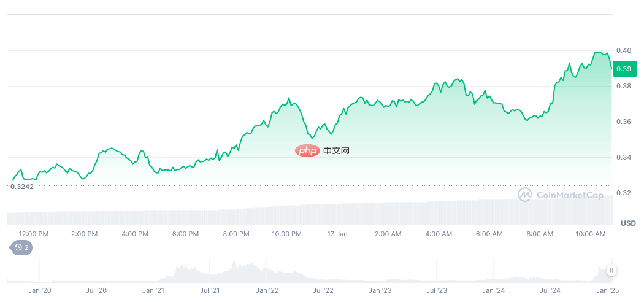The width and height of the screenshot is (644, 302).
Task: Select Jan '24 on the navigator timeline
Action: click(493, 289)
